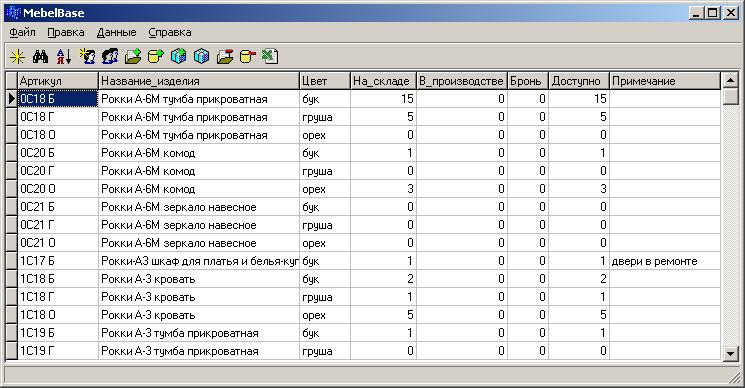Image resolution: width=745 pixels, height=388 pixels.
Task: Click the Доступно value 2 in 1С18 Б row
Action: [x=579, y=279]
